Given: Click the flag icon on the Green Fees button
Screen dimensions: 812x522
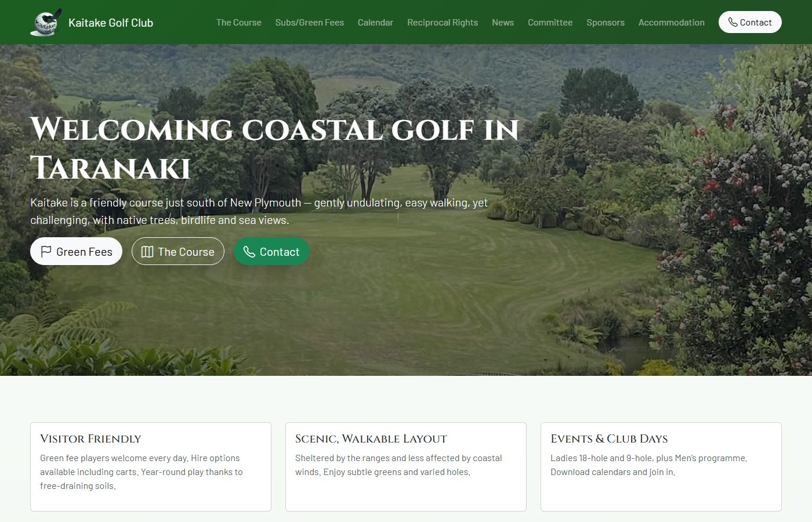Looking at the screenshot, I should (x=46, y=251).
